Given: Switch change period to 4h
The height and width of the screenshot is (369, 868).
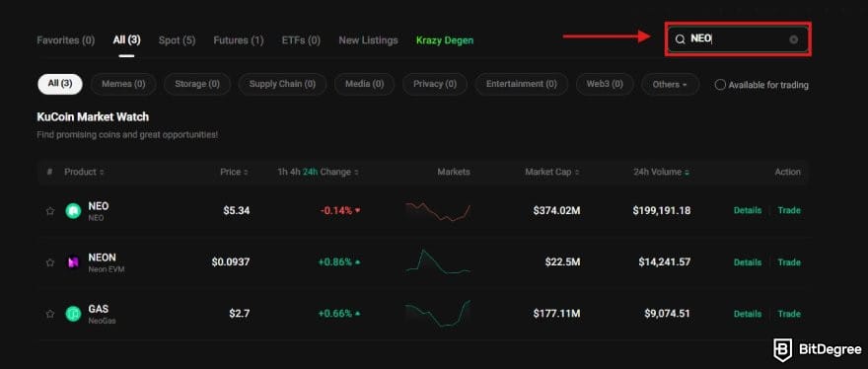Looking at the screenshot, I should point(295,172).
